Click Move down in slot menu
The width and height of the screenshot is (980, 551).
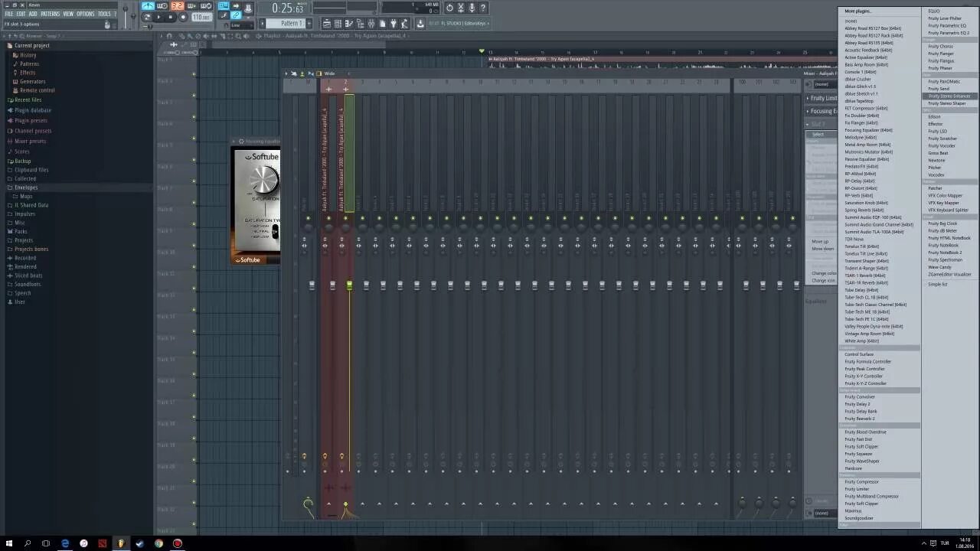pos(823,249)
